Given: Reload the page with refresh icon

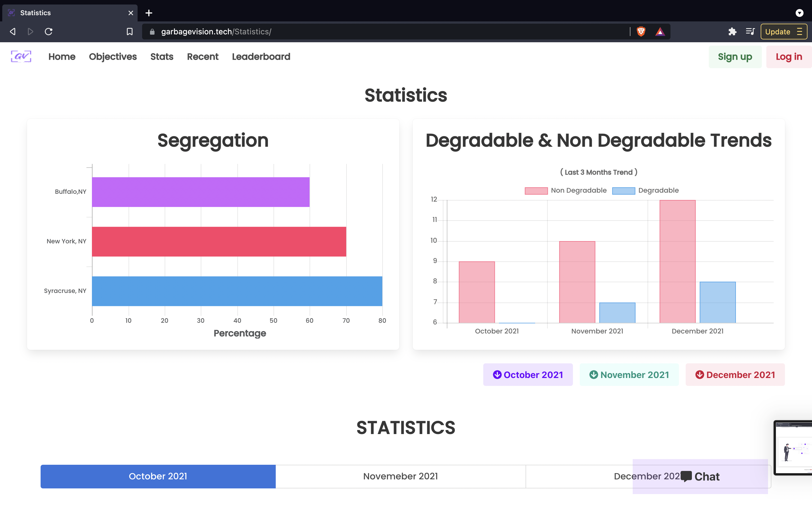Looking at the screenshot, I should (x=49, y=32).
